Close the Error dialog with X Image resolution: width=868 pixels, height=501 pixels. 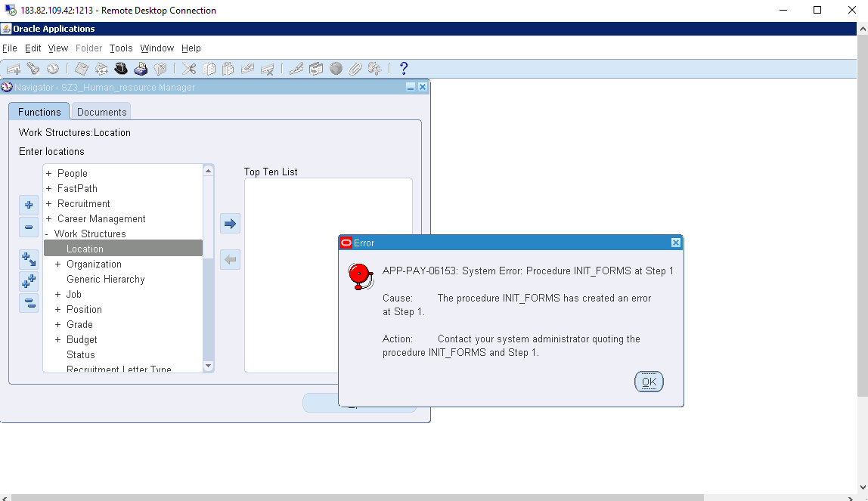675,243
